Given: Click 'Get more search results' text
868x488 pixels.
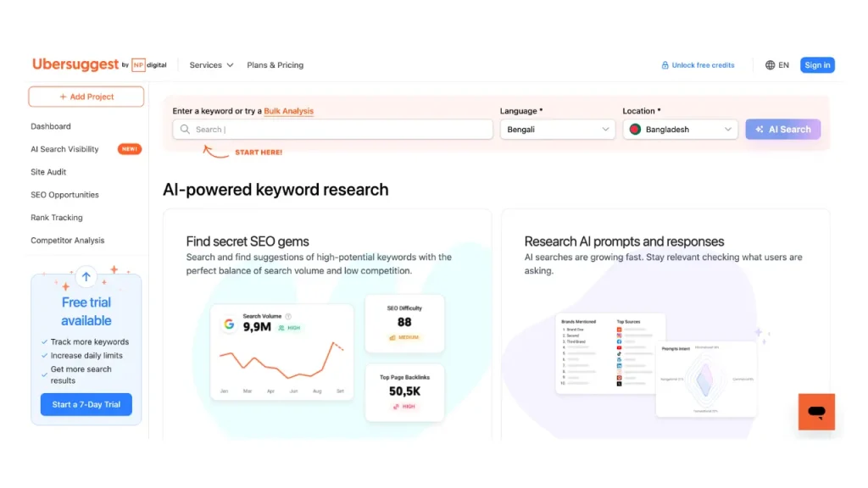Looking at the screenshot, I should pos(81,374).
